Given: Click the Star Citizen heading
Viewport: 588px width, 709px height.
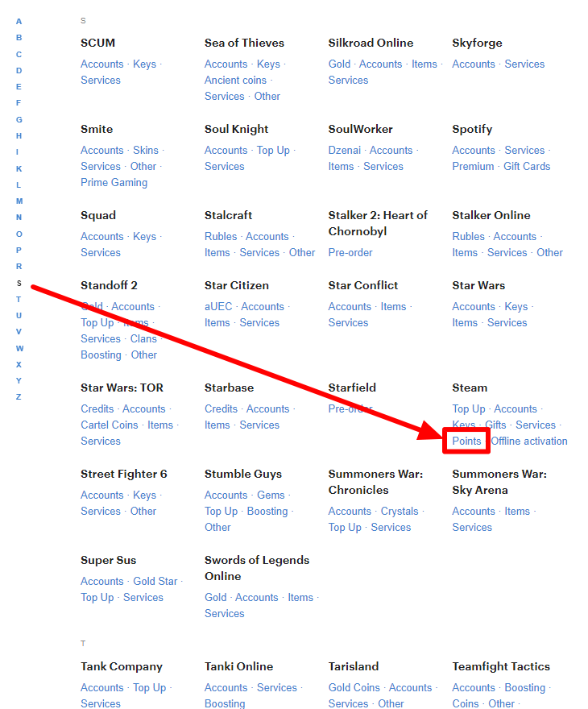Looking at the screenshot, I should (236, 286).
